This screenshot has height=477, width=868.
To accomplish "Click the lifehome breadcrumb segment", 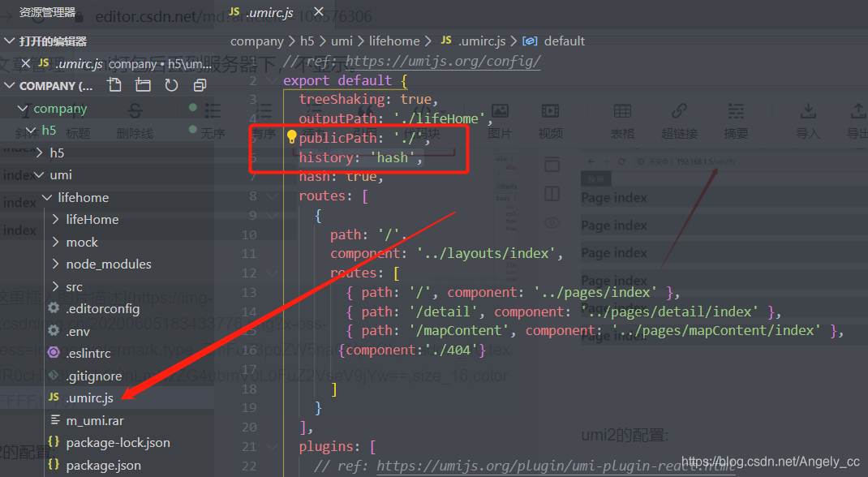I will [394, 41].
